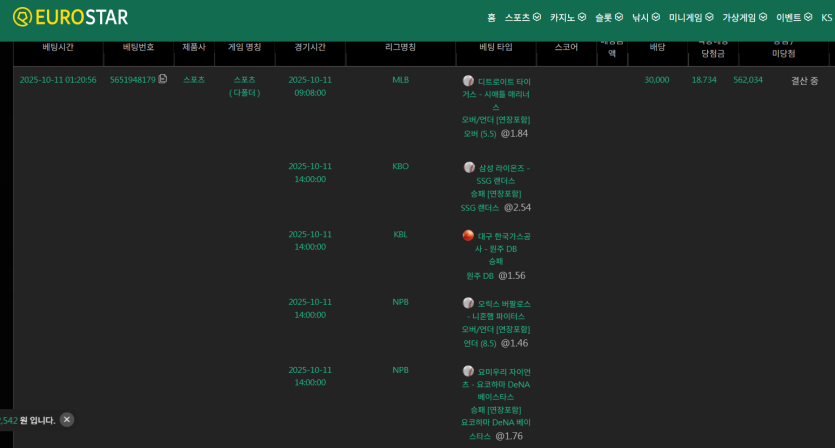
Task: Click the 제품사 column header
Action: 194,47
